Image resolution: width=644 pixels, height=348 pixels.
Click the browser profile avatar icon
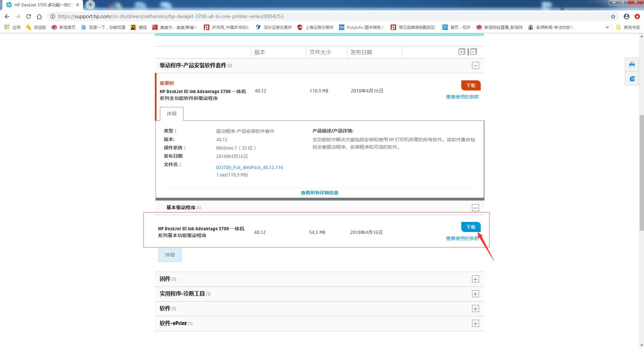[626, 16]
